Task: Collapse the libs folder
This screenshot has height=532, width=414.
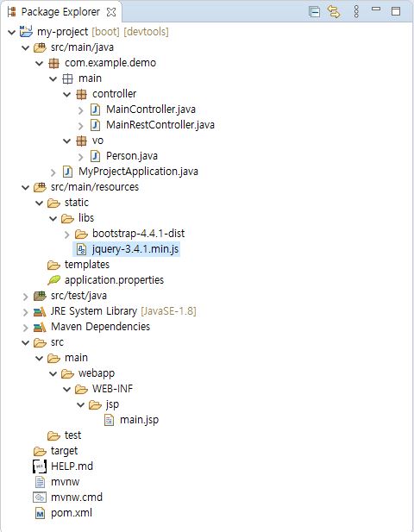Action: point(53,218)
